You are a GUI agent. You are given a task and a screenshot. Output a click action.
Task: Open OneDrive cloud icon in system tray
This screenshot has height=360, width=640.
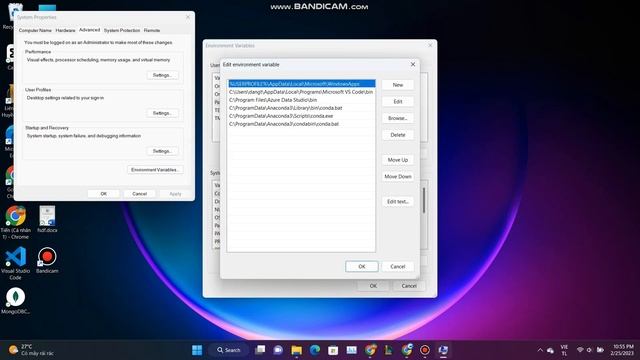coord(550,350)
